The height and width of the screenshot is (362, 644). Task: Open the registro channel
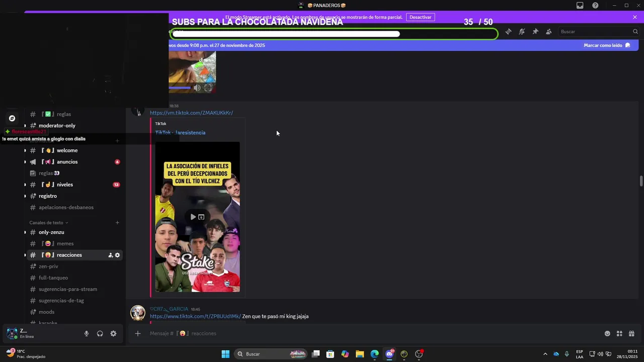74,196
